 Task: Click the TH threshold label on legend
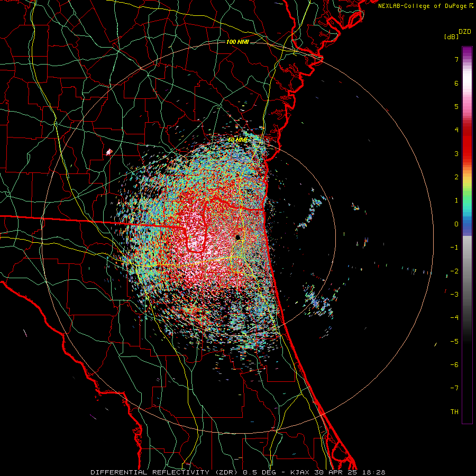coord(454,412)
